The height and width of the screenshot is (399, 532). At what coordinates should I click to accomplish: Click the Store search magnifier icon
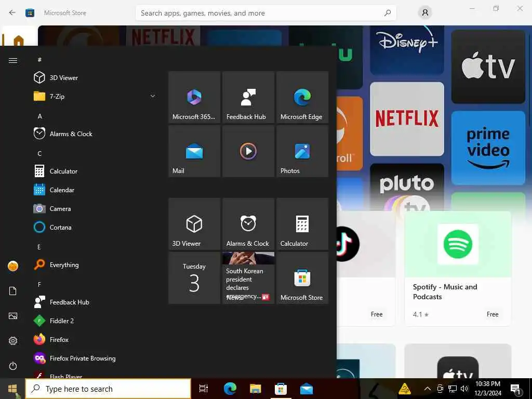(388, 13)
